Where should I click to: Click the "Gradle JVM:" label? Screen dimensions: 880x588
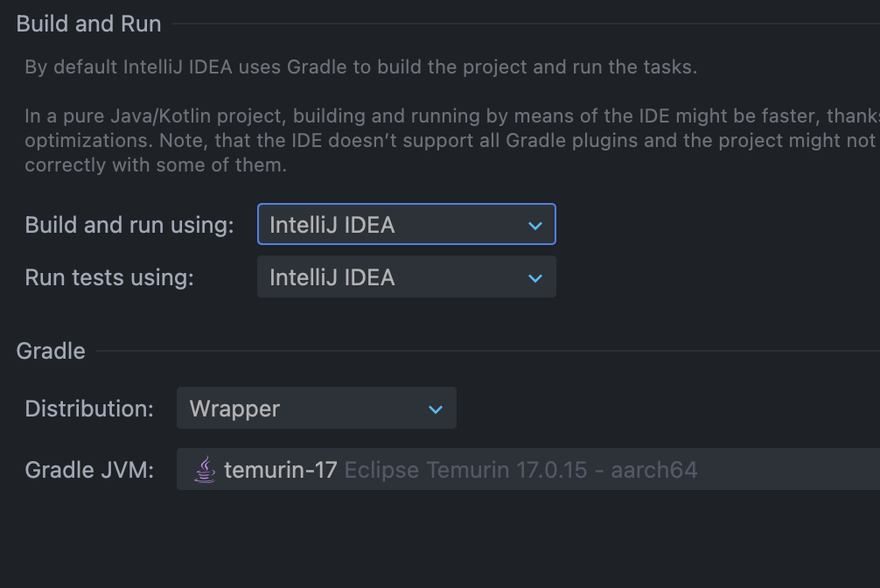click(89, 470)
